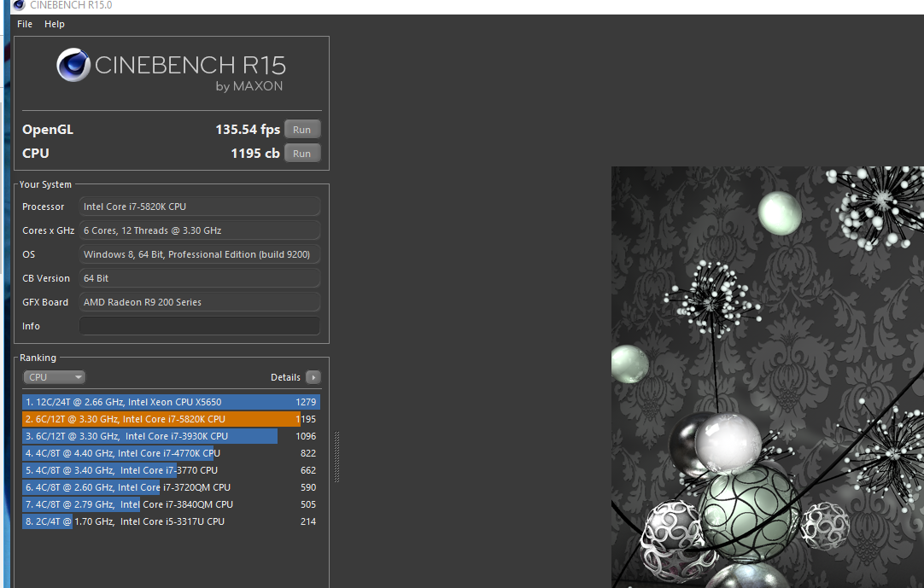Image resolution: width=924 pixels, height=588 pixels.
Task: Click the rendered scene preview image
Action: coord(767,377)
